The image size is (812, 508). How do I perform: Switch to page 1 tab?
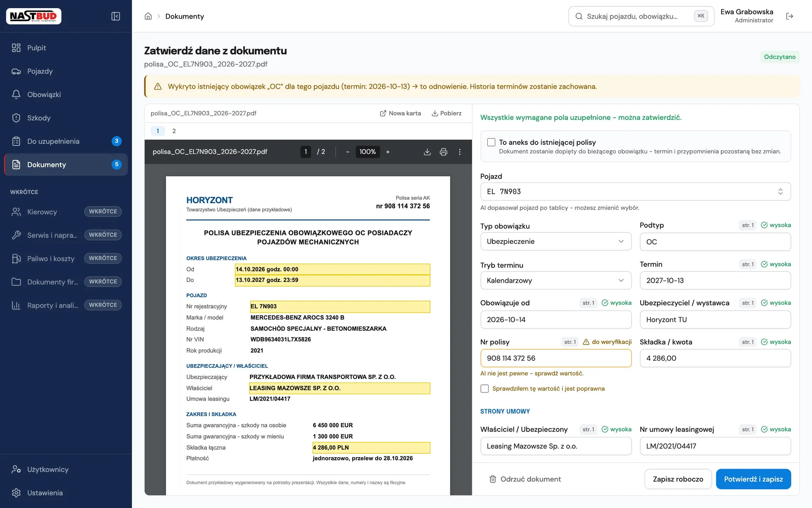[158, 131]
